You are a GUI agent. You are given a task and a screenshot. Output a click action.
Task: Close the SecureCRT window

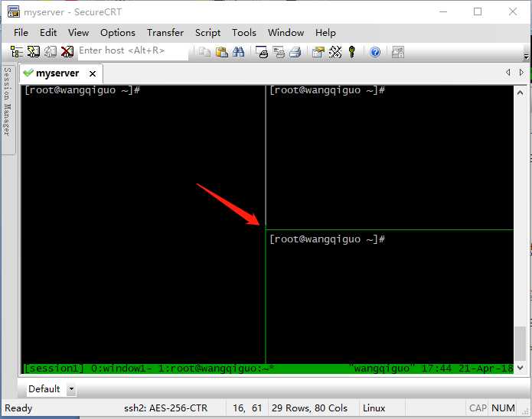click(x=513, y=11)
